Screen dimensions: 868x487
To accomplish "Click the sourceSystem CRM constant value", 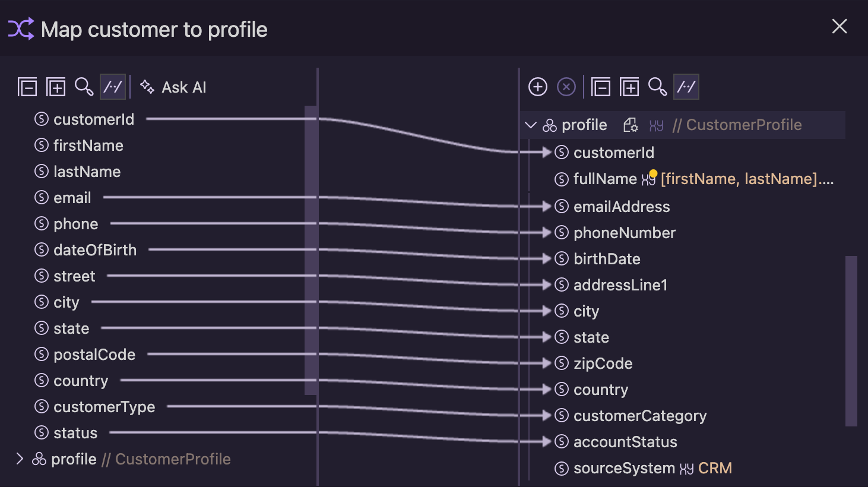I will (715, 468).
